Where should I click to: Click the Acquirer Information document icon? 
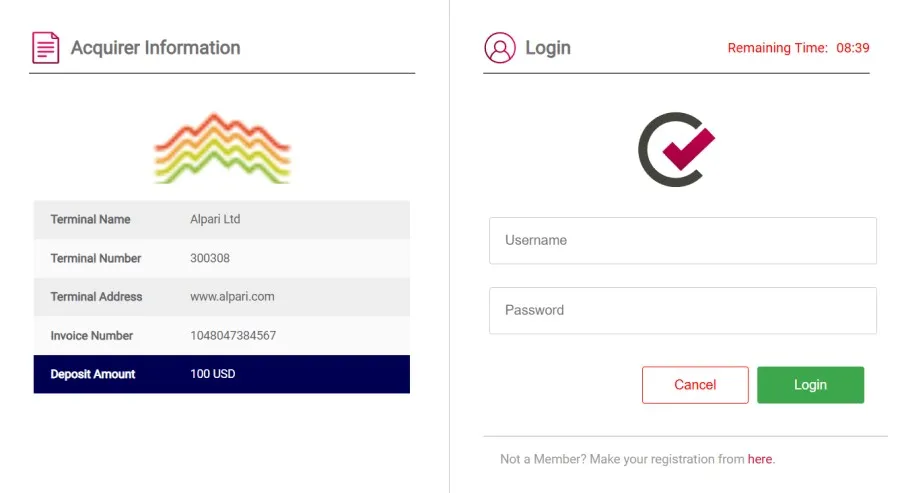click(45, 47)
